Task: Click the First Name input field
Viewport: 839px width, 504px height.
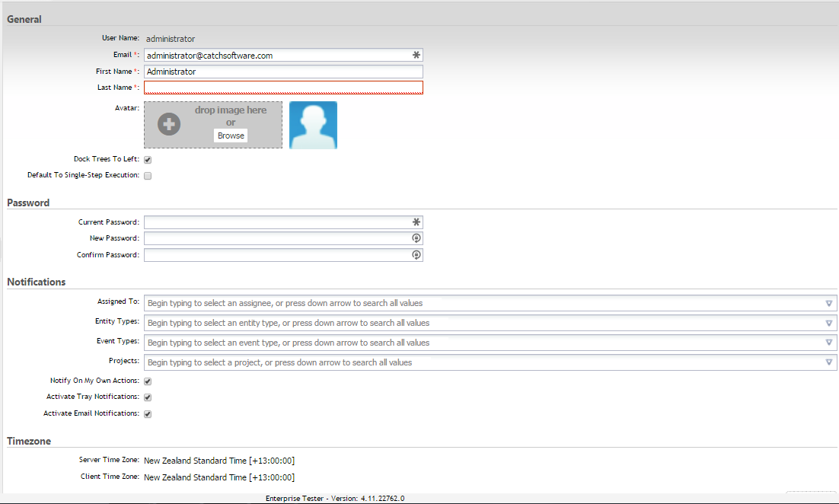Action: 283,72
